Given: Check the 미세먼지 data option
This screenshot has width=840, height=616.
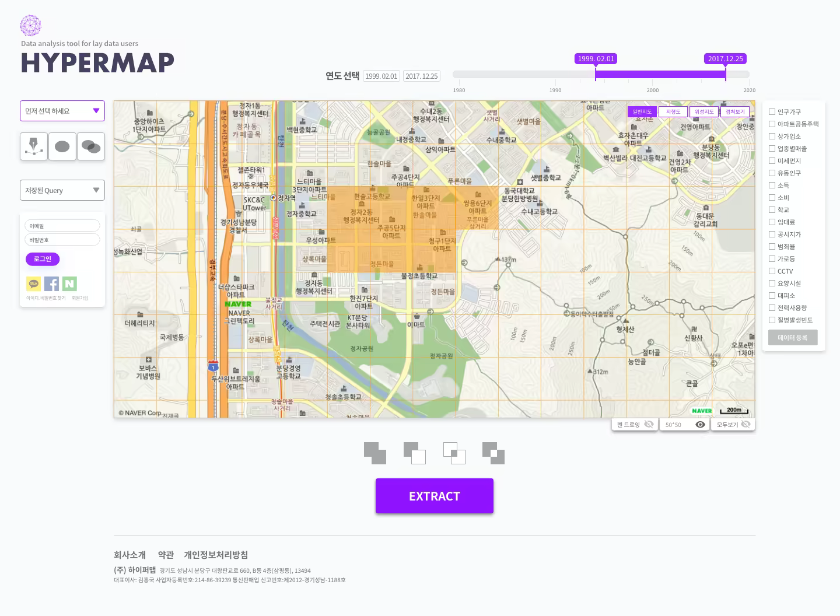Looking at the screenshot, I should point(772,160).
